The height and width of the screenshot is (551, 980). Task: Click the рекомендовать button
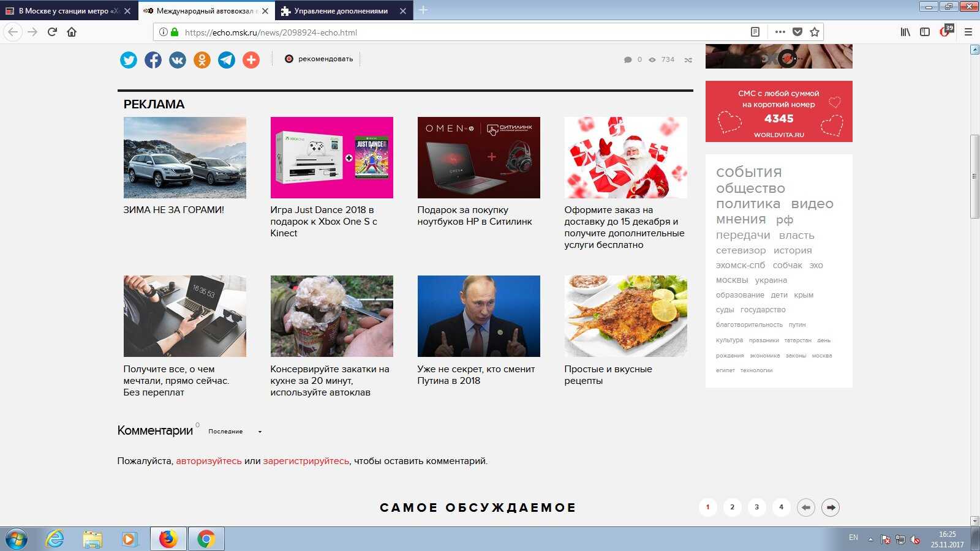[319, 59]
